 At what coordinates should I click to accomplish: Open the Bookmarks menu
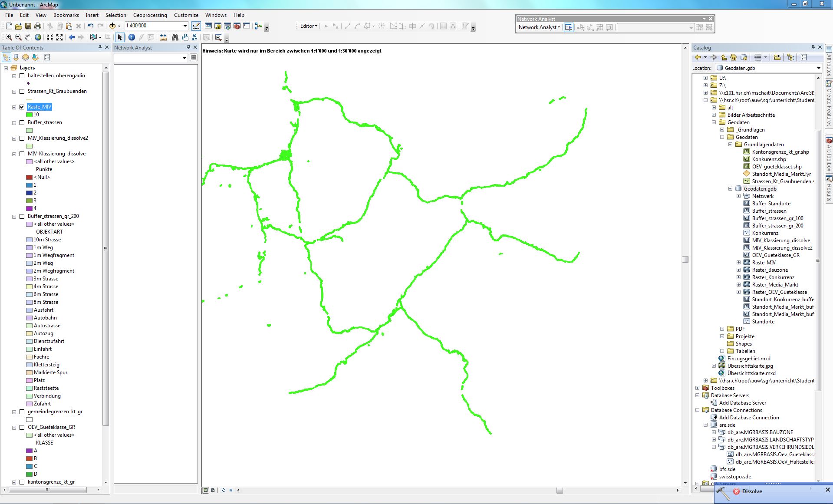pyautogui.click(x=66, y=15)
